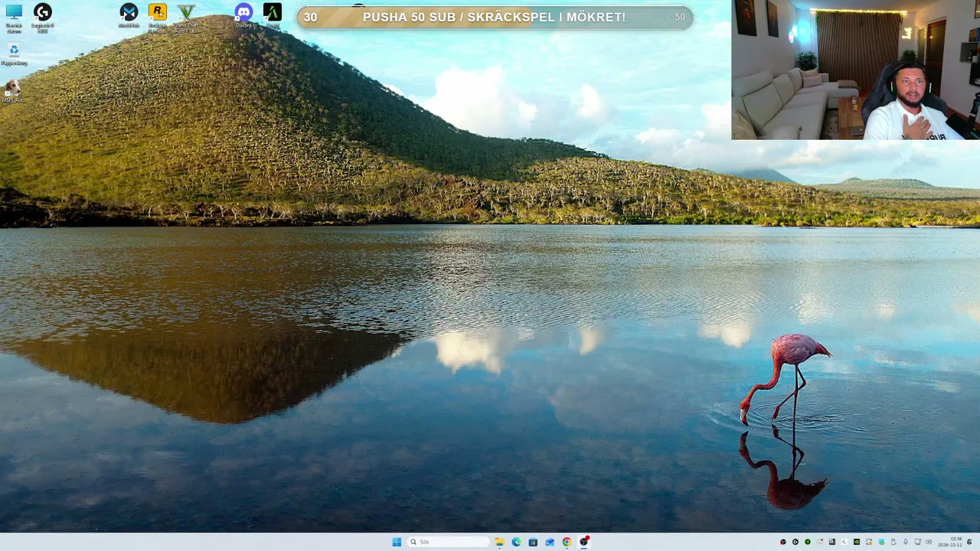Open the clock and date flyout
Image resolution: width=980 pixels, height=551 pixels.
pyautogui.click(x=950, y=542)
